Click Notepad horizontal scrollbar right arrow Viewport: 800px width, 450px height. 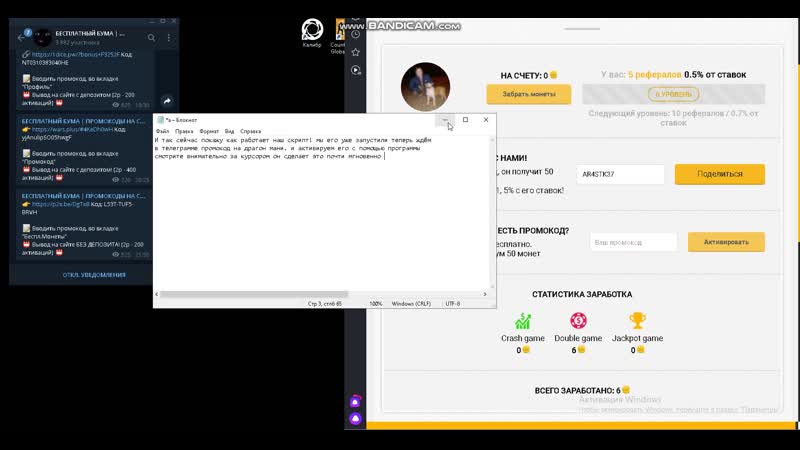tap(485, 294)
